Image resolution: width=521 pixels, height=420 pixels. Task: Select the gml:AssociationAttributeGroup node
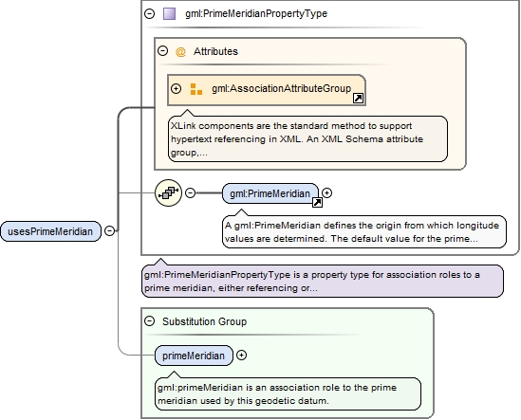pos(267,90)
